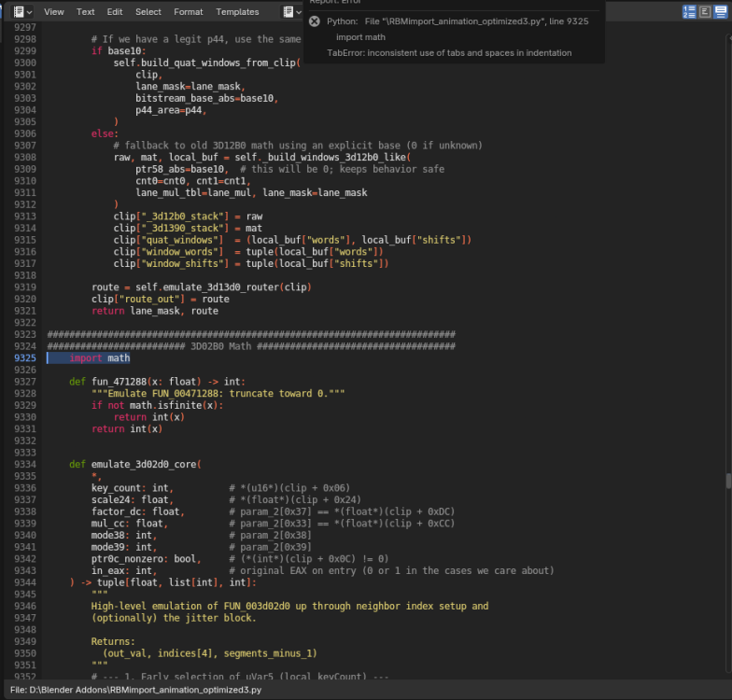Screen dimensions: 732x700
Task: Click 'factor_dc: float,' parameter line
Action: 138,511
